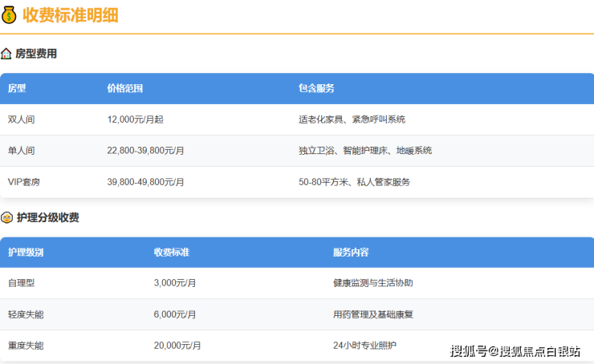Select the VIP套房 row label
594x364 pixels.
pyautogui.click(x=24, y=182)
